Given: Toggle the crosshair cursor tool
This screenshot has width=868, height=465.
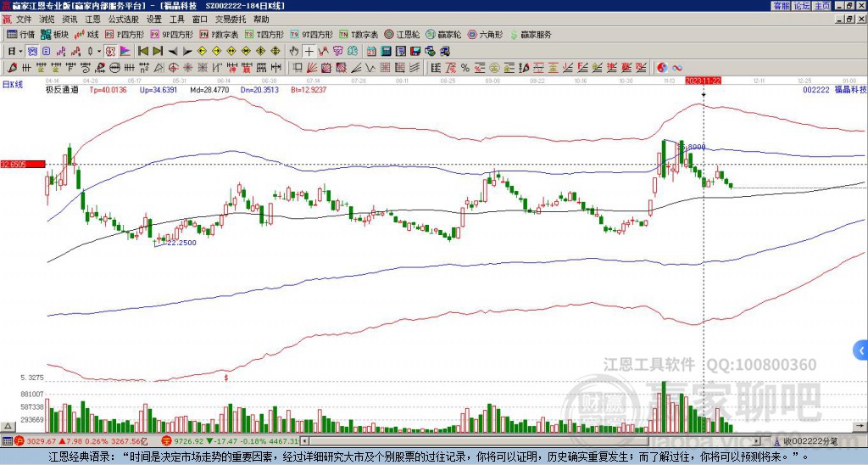Looking at the screenshot, I should tap(309, 52).
